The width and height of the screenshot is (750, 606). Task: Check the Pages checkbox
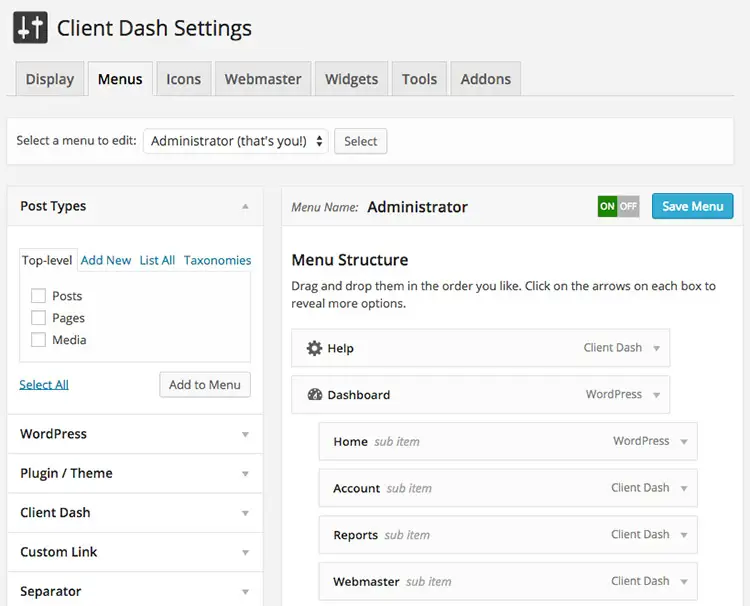click(38, 318)
